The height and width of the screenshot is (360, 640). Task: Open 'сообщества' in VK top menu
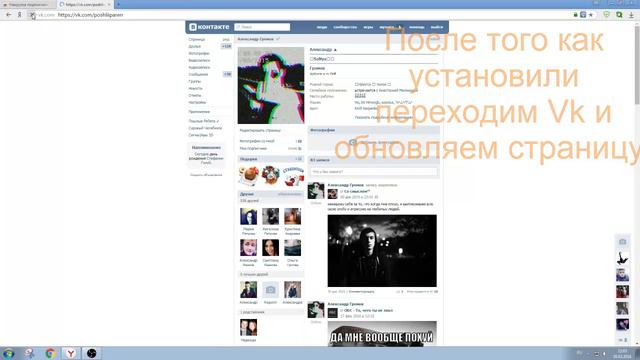345,27
